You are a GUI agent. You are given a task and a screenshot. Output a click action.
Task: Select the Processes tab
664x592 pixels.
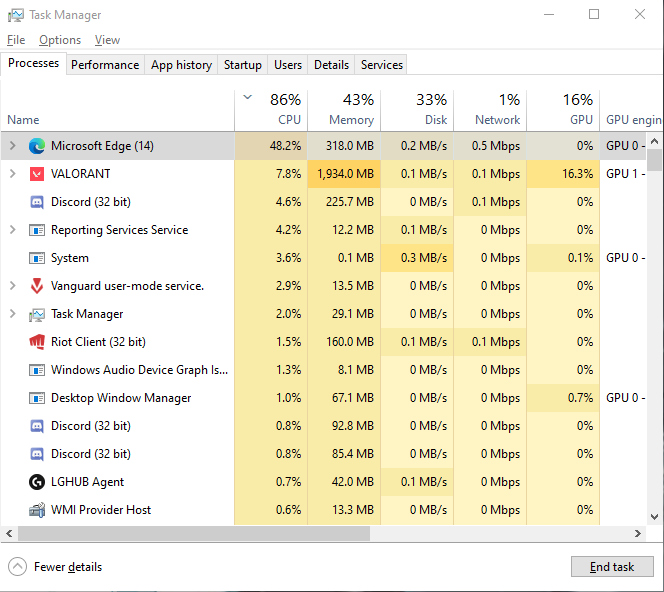(x=33, y=64)
